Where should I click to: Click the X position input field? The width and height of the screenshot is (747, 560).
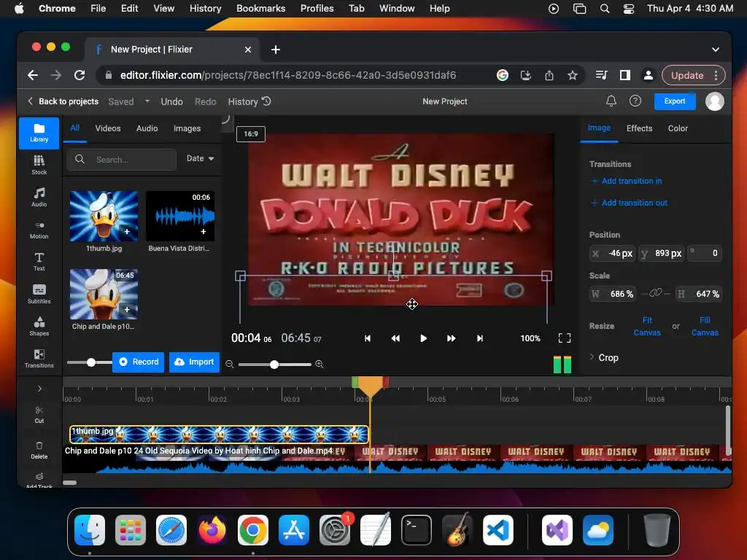coord(613,253)
